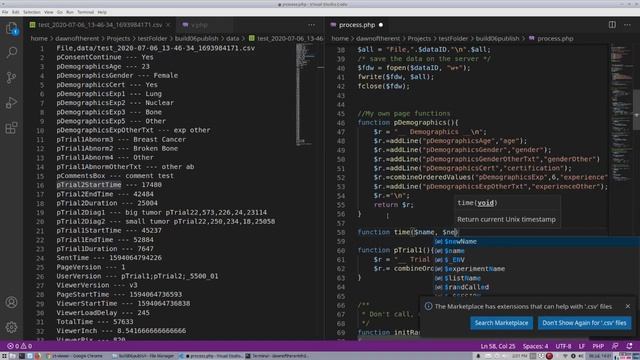The image size is (640, 360).
Task: Open the Run menu
Action: tap(70, 12)
